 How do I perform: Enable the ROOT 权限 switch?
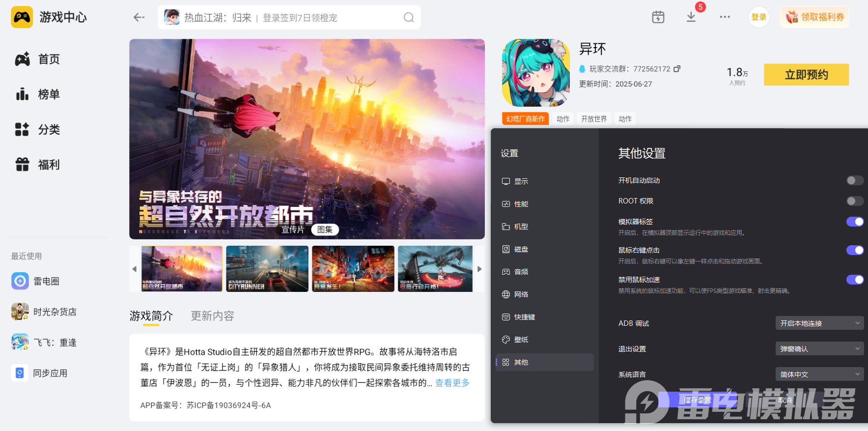[855, 201]
